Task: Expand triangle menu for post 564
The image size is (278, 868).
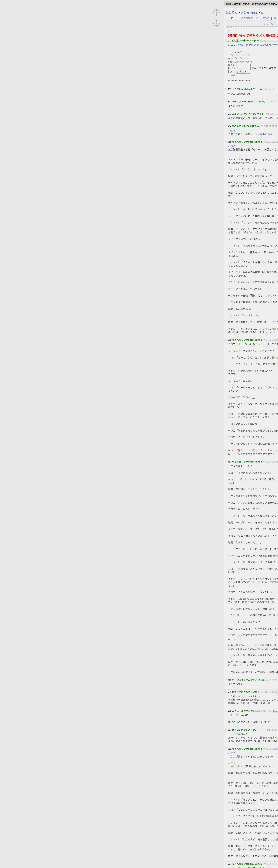Action: pyautogui.click(x=226, y=126)
